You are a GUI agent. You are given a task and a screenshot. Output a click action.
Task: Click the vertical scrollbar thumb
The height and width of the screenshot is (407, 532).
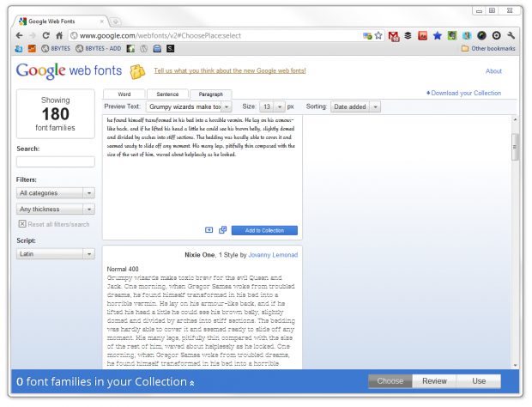[x=515, y=147]
